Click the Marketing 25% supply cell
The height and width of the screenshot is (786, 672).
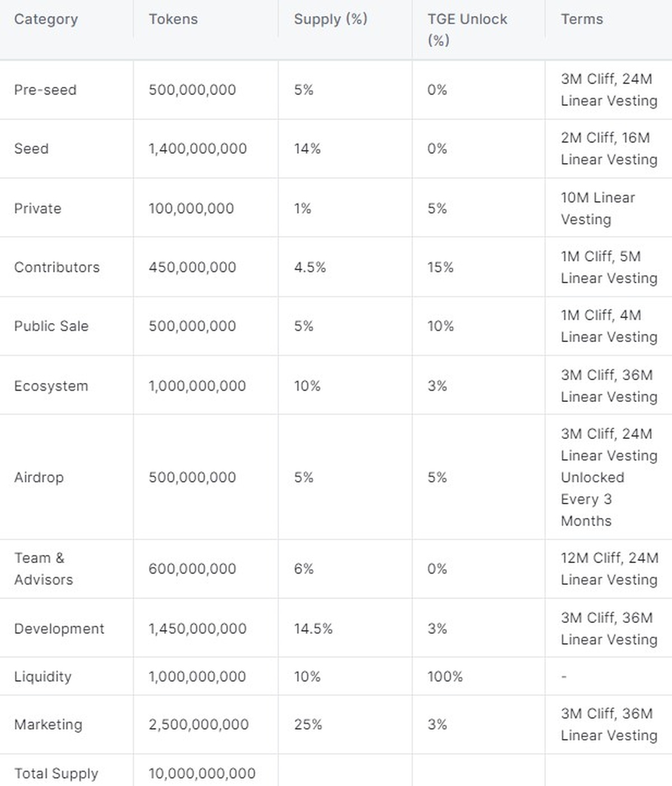[308, 724]
